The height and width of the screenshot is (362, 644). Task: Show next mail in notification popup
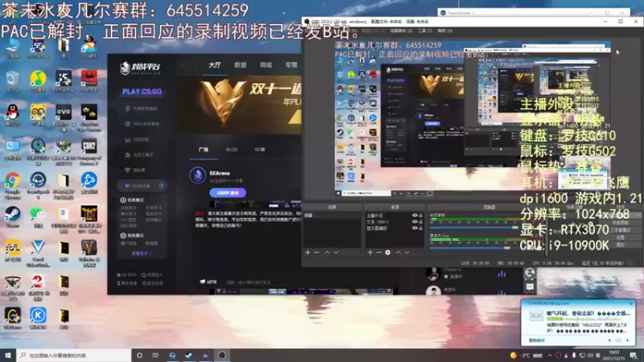coord(628,340)
